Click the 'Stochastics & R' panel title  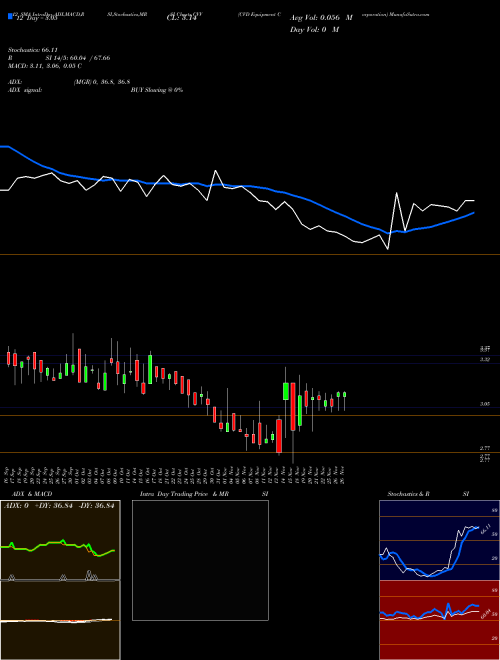408,494
